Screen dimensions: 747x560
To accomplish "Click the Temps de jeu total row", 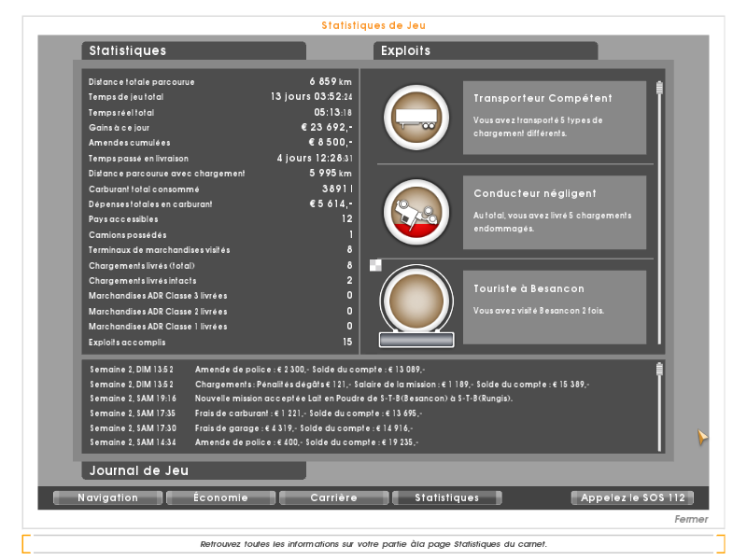I will [x=220, y=97].
